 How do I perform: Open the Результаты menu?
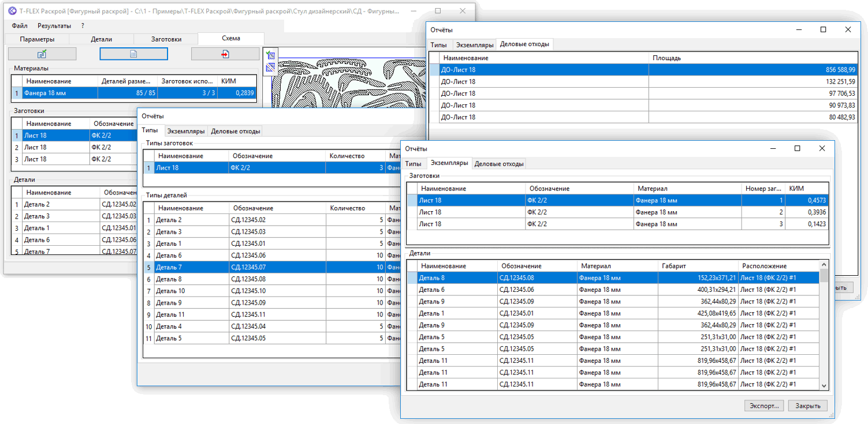54,26
